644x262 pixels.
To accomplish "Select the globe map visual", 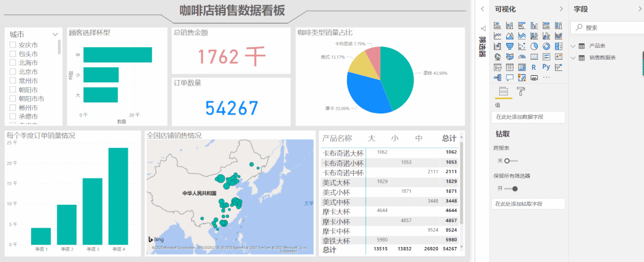I will point(497,56).
